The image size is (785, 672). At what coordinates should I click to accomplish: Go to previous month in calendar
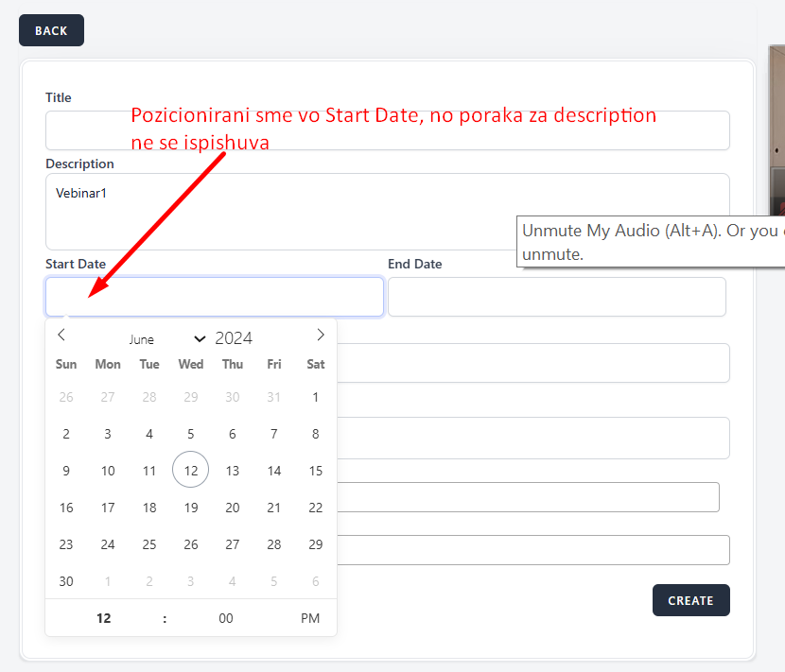(x=61, y=335)
